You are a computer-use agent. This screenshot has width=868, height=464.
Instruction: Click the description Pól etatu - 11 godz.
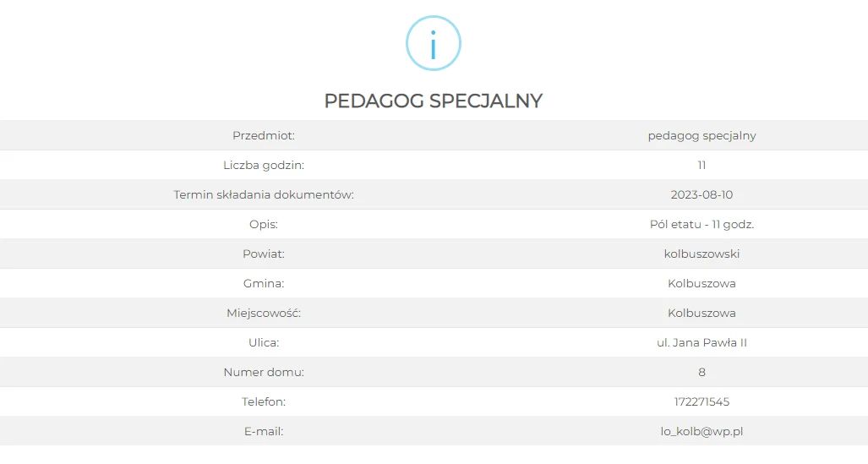click(701, 224)
